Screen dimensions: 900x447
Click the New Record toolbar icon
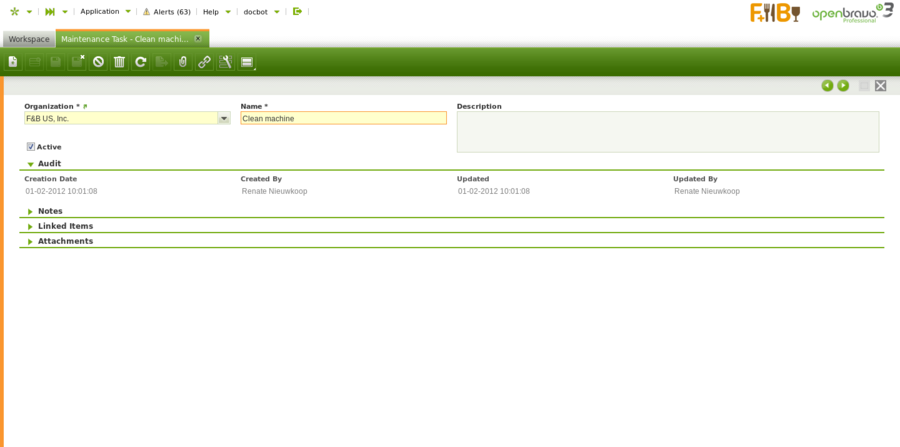[13, 62]
